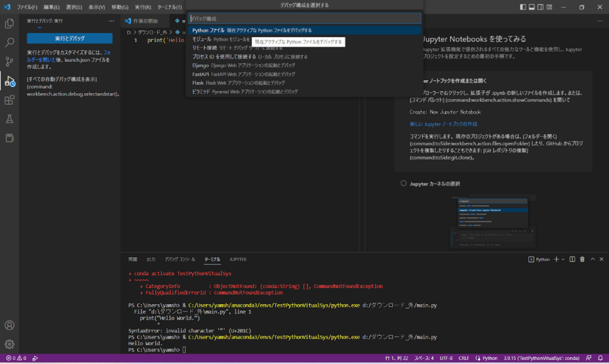Open the Jupyter notebook sidebar icon

pos(10,138)
